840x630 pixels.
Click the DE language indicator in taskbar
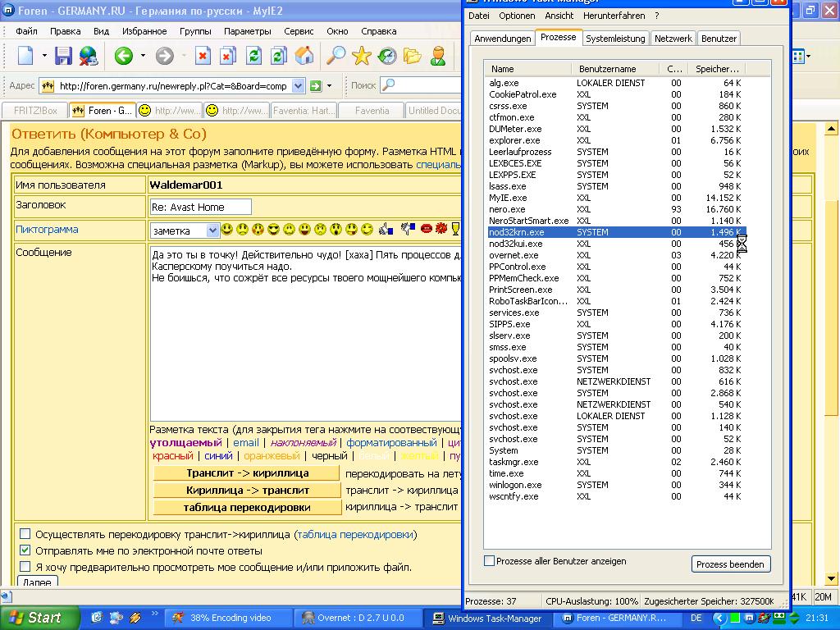[696, 618]
